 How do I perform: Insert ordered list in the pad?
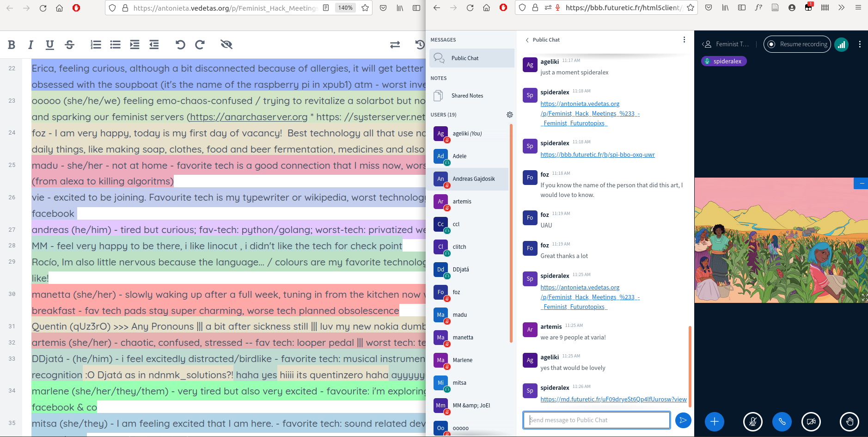pyautogui.click(x=96, y=45)
